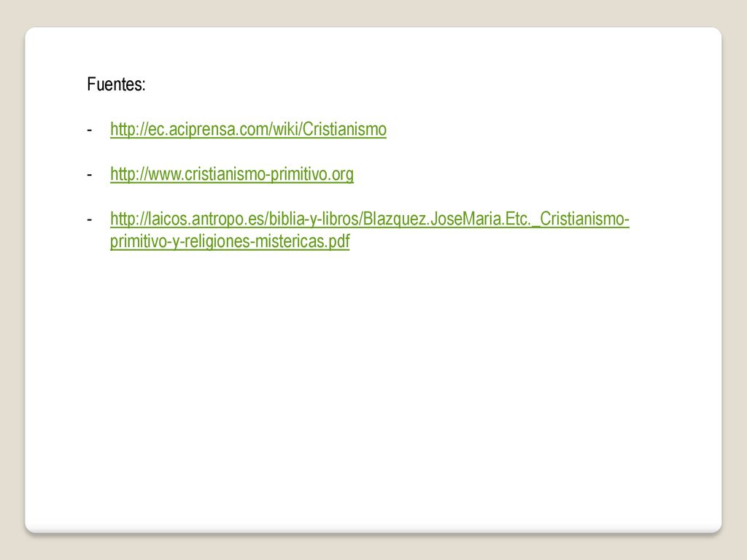Click the dash bullet before aciprensa link

coord(89,130)
